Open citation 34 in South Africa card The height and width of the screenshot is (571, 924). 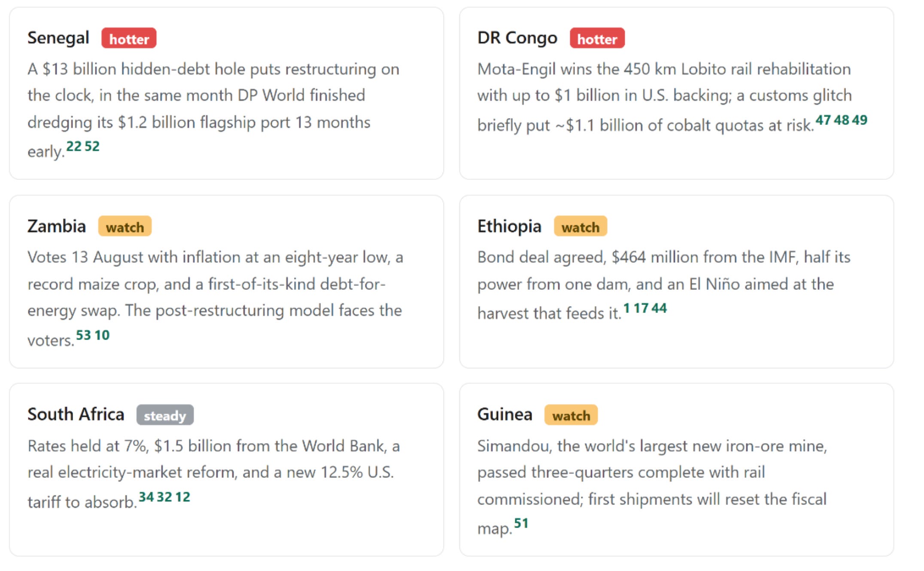click(146, 497)
